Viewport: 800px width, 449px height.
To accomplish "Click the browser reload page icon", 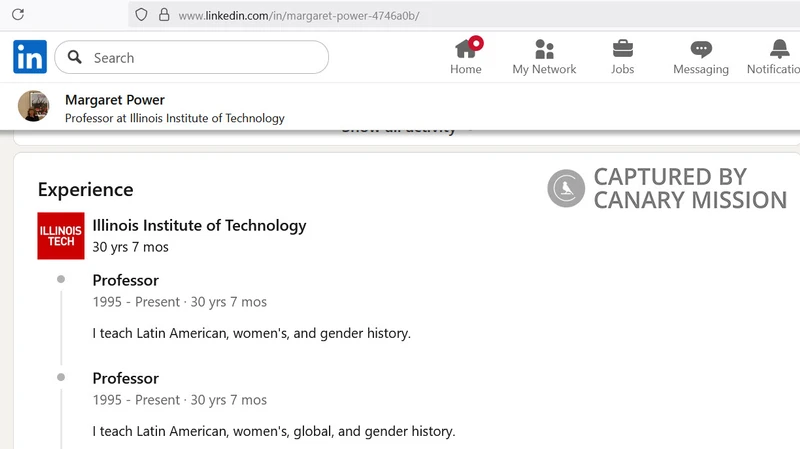I will pyautogui.click(x=17, y=15).
